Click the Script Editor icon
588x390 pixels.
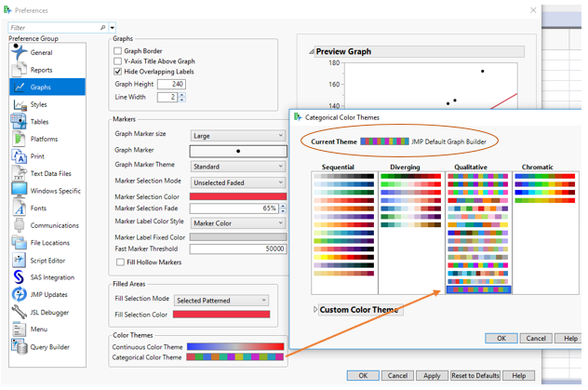tap(19, 260)
